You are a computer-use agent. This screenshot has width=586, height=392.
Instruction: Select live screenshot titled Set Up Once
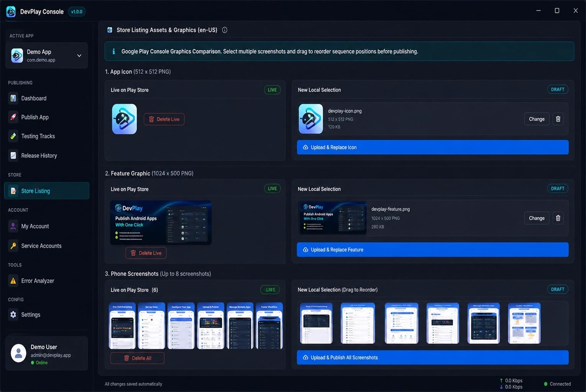(x=152, y=326)
